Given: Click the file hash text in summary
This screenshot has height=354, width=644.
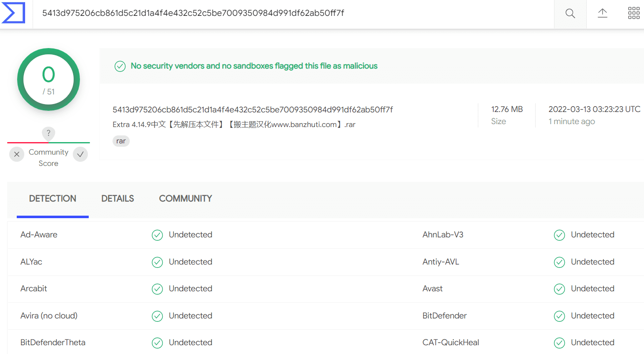Looking at the screenshot, I should (x=253, y=110).
